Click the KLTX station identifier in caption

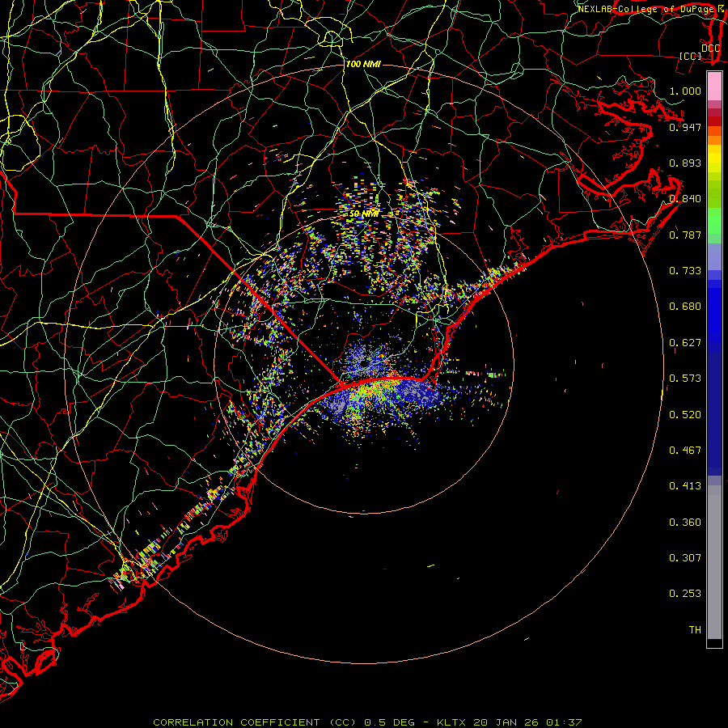point(452,722)
